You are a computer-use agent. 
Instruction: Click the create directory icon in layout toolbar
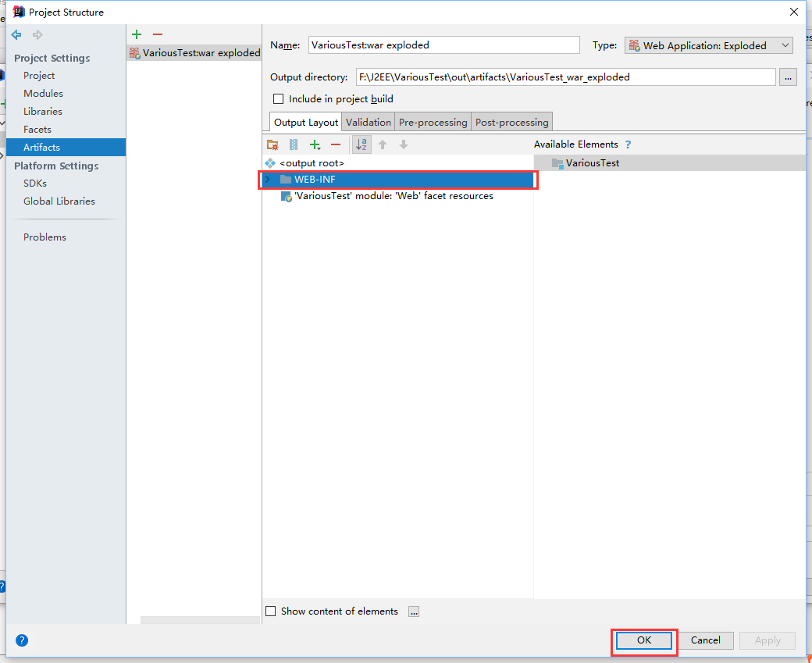point(272,144)
